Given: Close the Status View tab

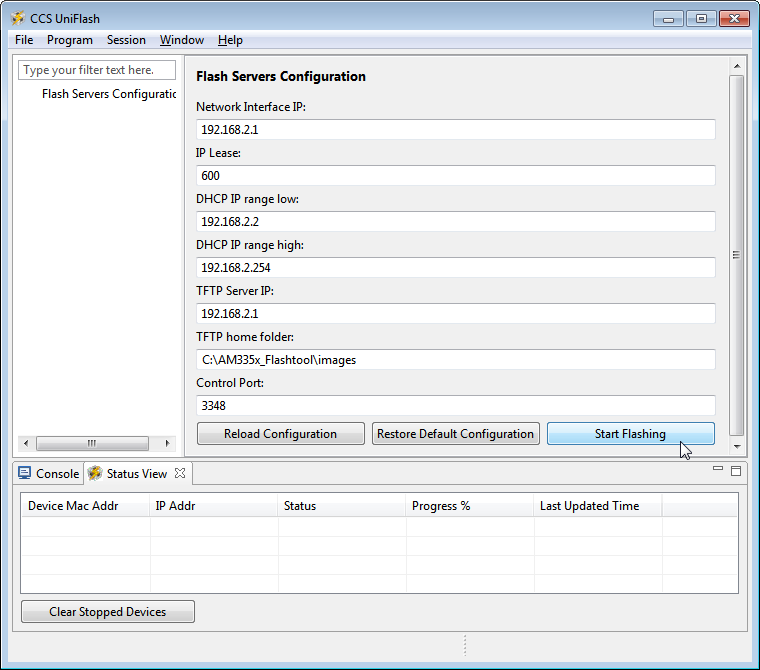Looking at the screenshot, I should coord(180,473).
